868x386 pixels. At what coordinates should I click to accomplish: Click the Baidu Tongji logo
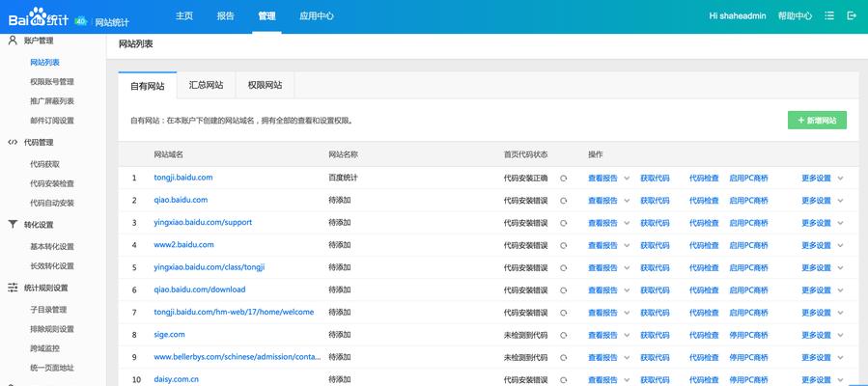click(39, 17)
